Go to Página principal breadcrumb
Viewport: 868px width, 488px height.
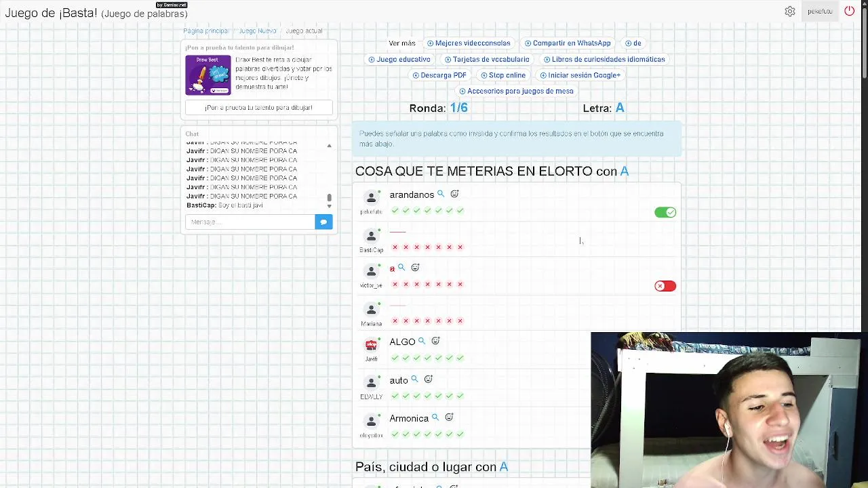(x=205, y=30)
